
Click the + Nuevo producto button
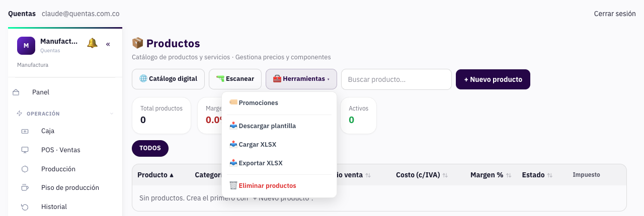pyautogui.click(x=493, y=79)
